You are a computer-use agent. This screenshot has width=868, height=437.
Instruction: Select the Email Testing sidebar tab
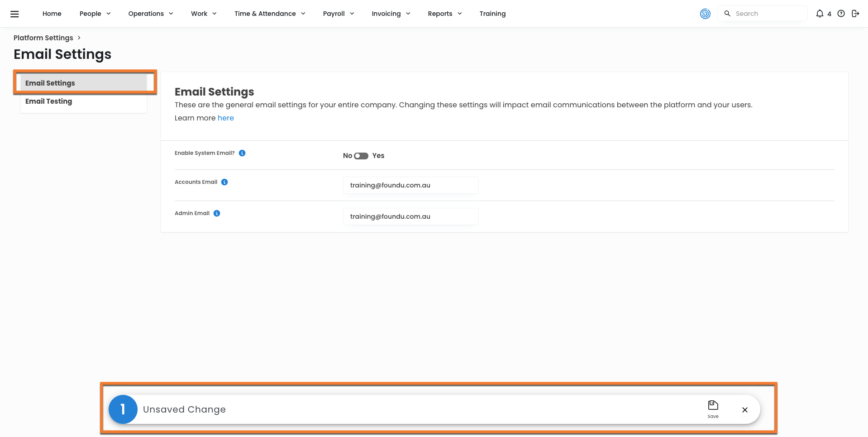tap(49, 101)
